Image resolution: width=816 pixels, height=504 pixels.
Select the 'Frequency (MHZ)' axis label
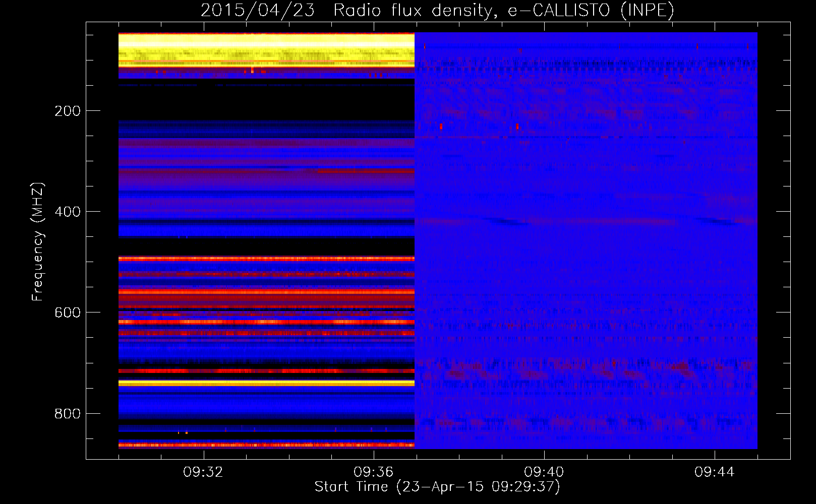pyautogui.click(x=38, y=242)
